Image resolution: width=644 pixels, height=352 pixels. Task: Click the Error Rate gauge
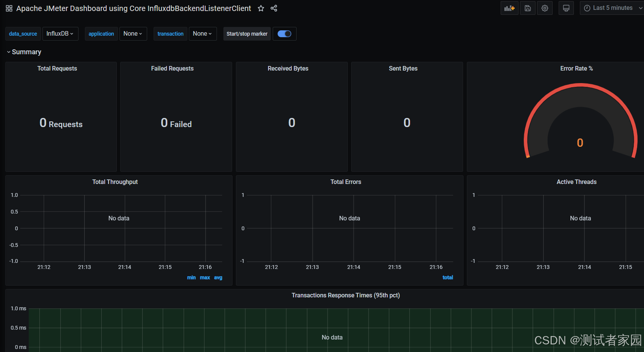click(x=580, y=121)
